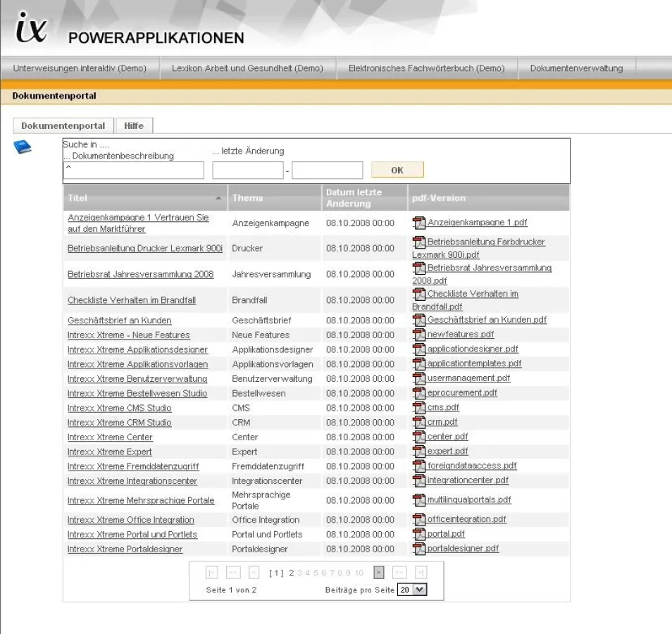
Task: Click PDF icon for Geschäftsbrief an Kunden.pdf
Action: pyautogui.click(x=419, y=320)
